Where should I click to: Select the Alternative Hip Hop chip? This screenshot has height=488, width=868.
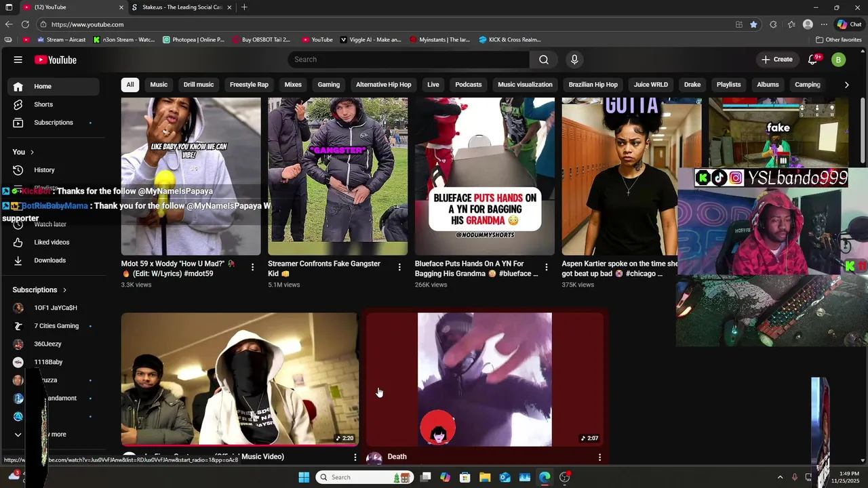(384, 85)
